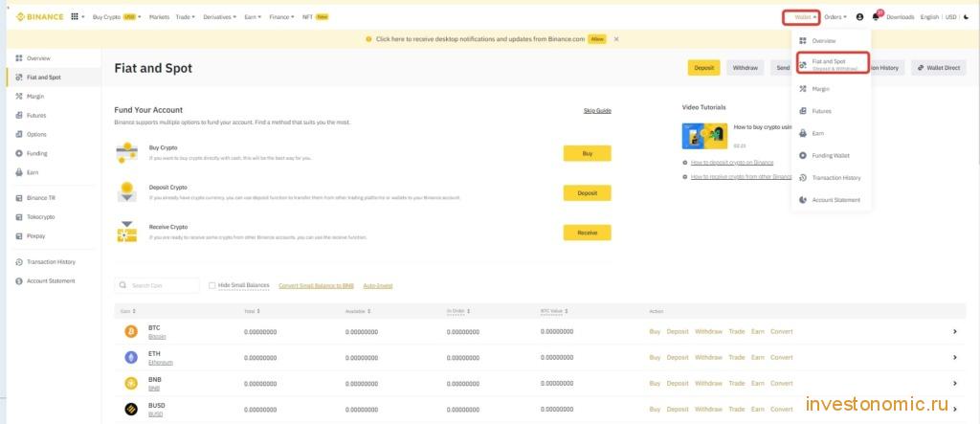
Task: Click the yellow Receive button
Action: pos(587,233)
